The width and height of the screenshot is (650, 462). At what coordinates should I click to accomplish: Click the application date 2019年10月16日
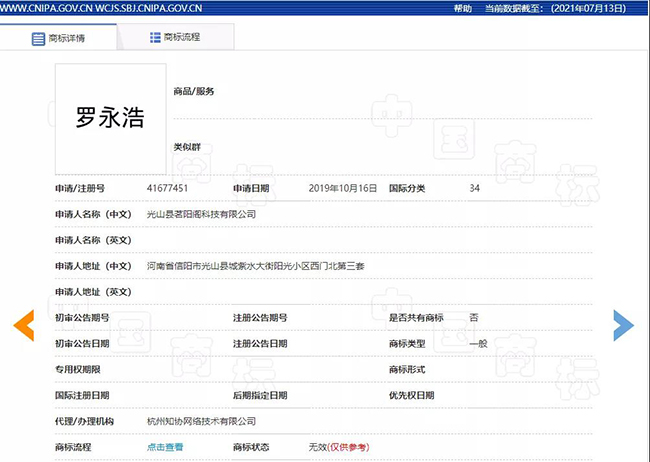[343, 188]
